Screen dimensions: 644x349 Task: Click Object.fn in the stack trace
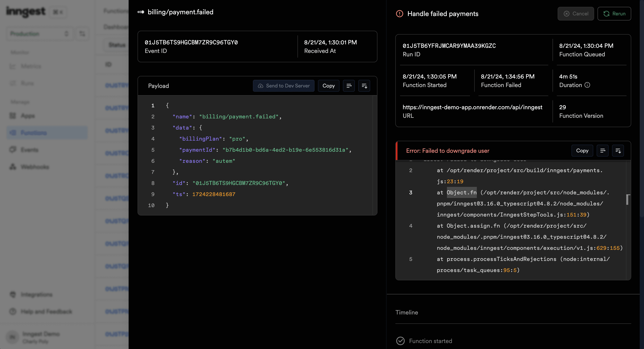[461, 192]
